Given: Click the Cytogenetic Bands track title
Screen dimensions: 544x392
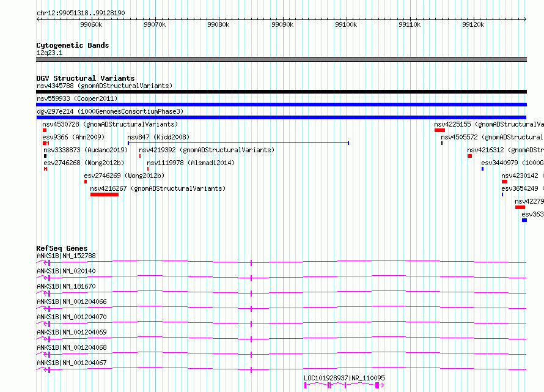Looking at the screenshot, I should 73,45.
